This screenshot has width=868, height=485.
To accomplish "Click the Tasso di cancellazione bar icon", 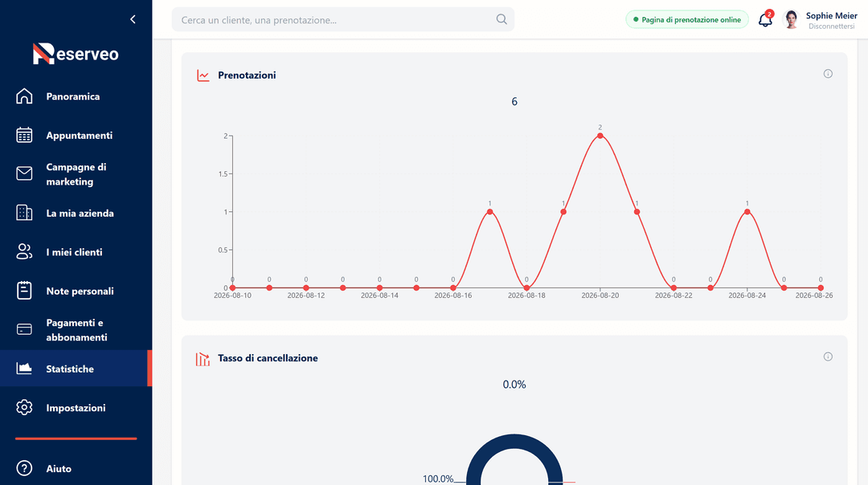I will (203, 359).
